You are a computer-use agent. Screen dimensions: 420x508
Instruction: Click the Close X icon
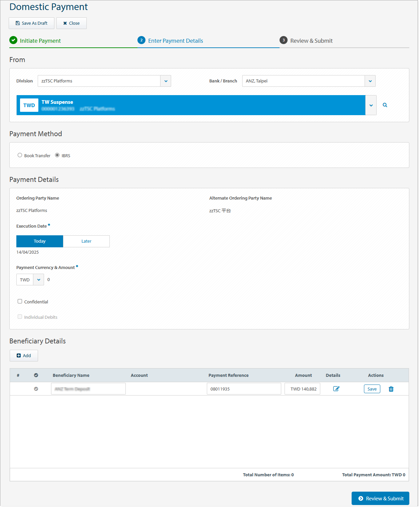point(65,23)
